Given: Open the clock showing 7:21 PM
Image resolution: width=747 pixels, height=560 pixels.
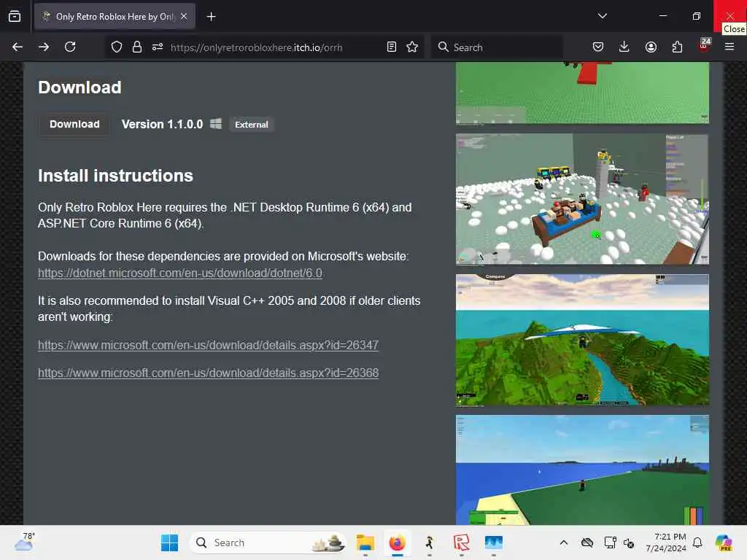Looking at the screenshot, I should [x=666, y=542].
